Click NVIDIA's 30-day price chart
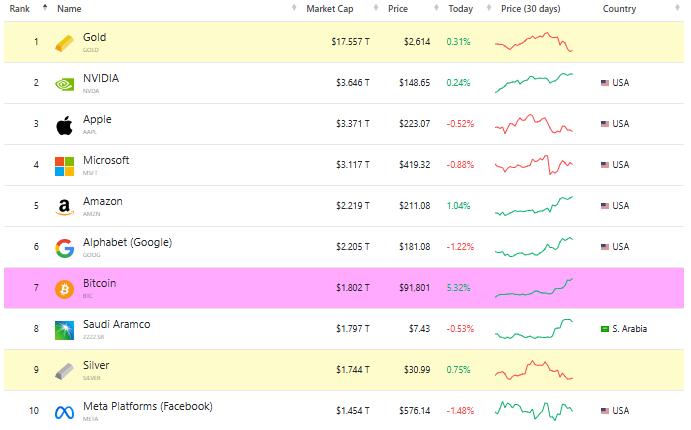The image size is (691, 430). (x=534, y=83)
